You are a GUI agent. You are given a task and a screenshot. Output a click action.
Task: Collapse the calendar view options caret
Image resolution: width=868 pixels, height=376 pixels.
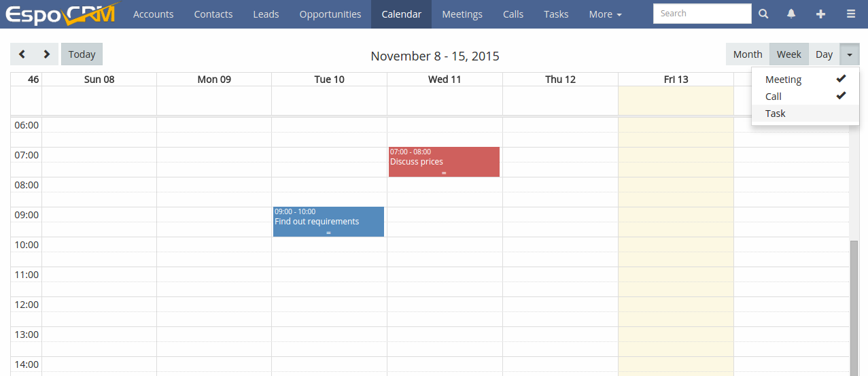850,54
